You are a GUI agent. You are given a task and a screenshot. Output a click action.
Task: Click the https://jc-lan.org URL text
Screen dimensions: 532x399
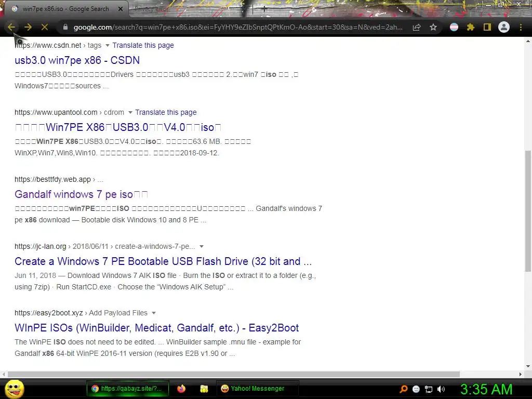coord(41,246)
